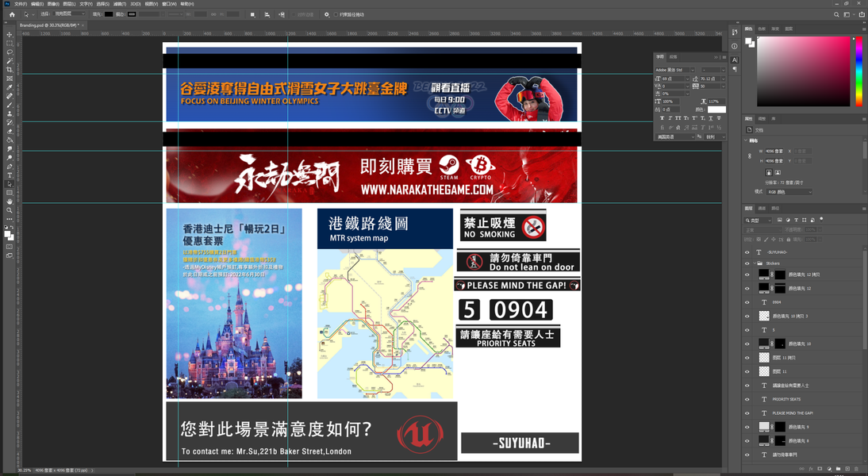Toggle the layer filter on/off switch
Viewport: 868px width, 476px height.
point(821,219)
